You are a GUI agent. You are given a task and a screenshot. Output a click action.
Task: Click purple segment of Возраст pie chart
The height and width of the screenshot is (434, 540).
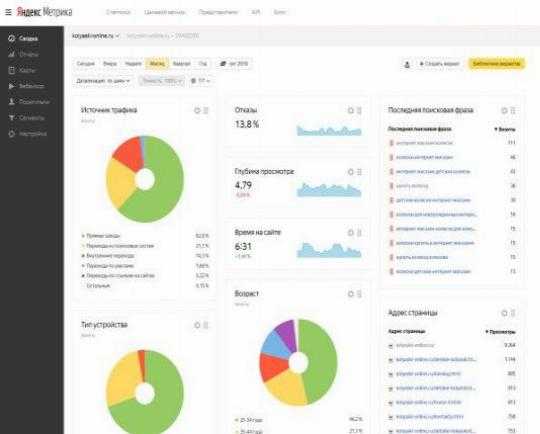[x=287, y=334]
